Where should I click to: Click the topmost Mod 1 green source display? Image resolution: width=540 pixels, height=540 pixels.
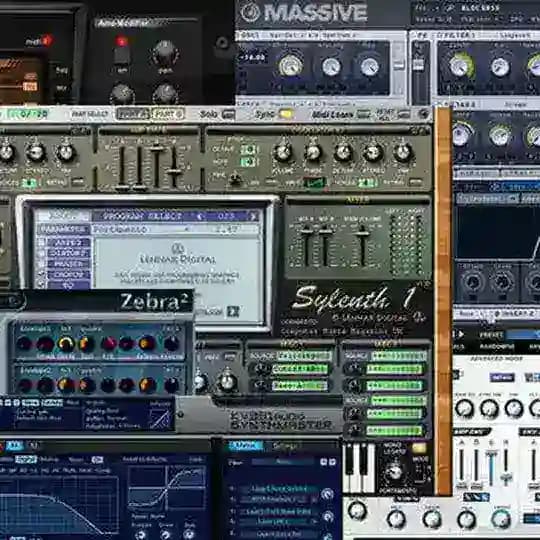click(x=304, y=356)
